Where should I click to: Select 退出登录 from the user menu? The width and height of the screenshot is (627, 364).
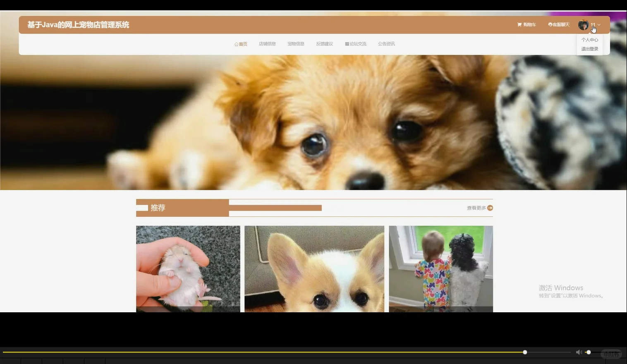pyautogui.click(x=590, y=49)
